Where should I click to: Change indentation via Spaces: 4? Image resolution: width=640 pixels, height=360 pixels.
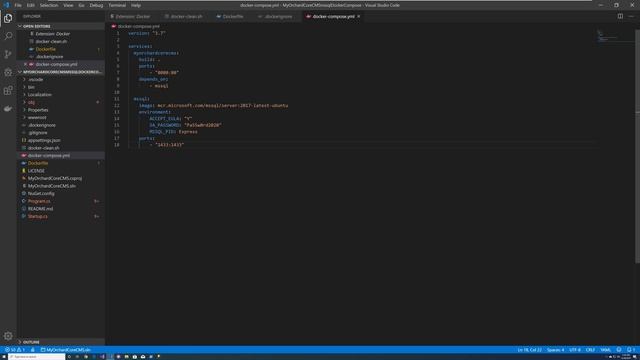point(556,350)
